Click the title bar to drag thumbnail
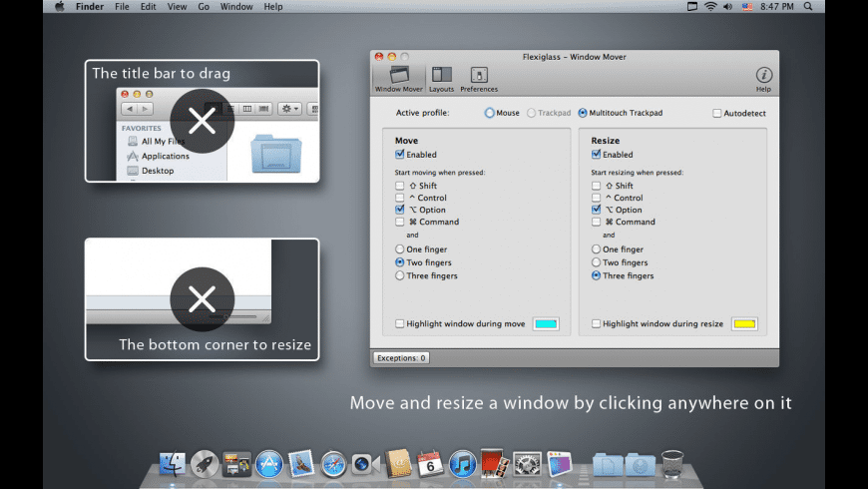This screenshot has width=868, height=489. pos(203,121)
